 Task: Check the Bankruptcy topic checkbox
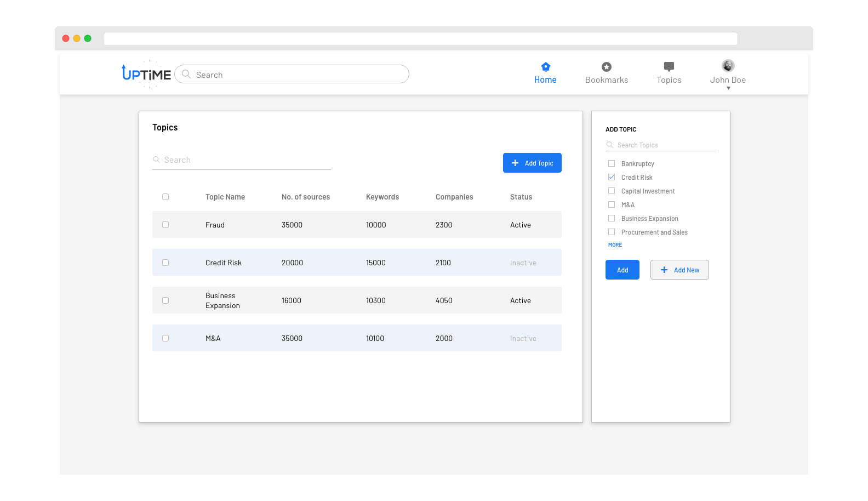(612, 163)
